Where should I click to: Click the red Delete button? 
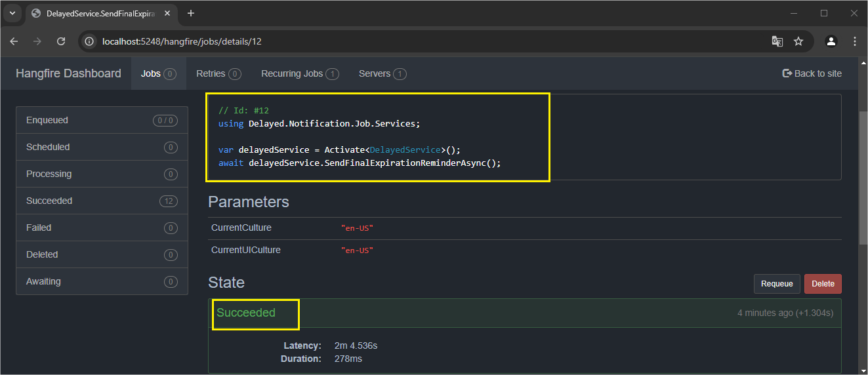823,284
